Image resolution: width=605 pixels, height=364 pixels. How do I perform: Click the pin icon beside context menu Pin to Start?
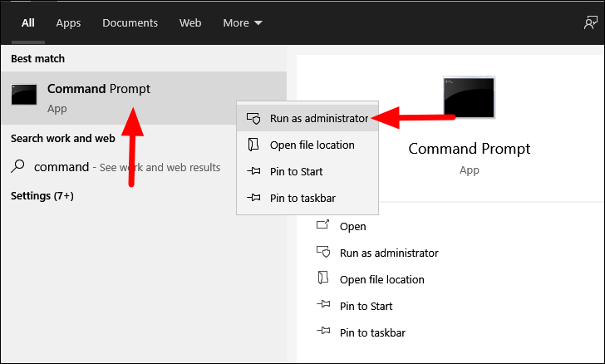(253, 171)
